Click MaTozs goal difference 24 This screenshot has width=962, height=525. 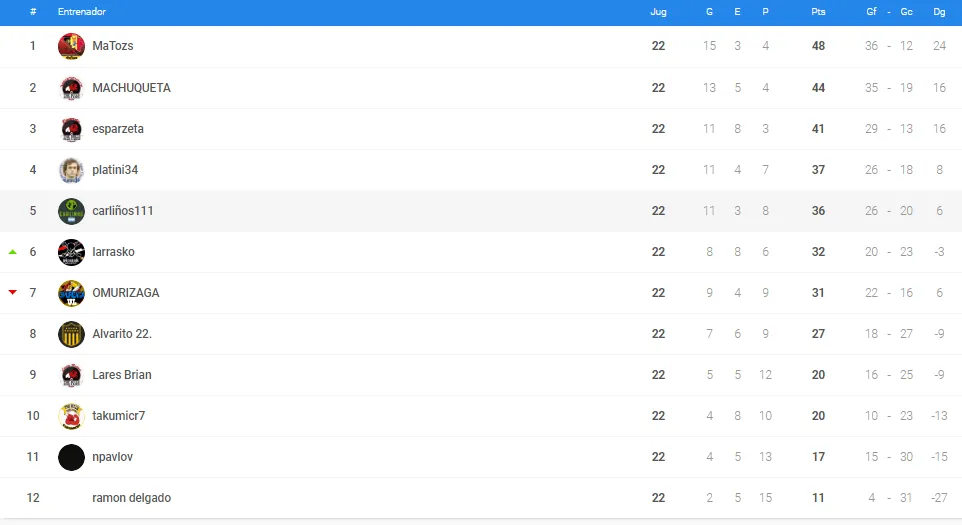(939, 46)
